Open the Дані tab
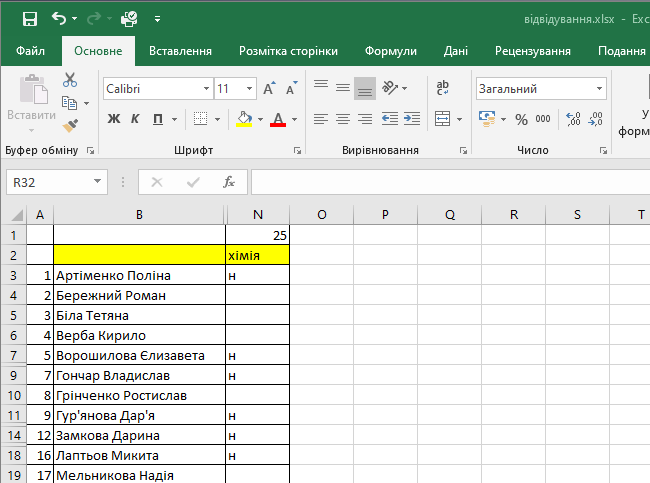650x483 pixels. pyautogui.click(x=456, y=51)
